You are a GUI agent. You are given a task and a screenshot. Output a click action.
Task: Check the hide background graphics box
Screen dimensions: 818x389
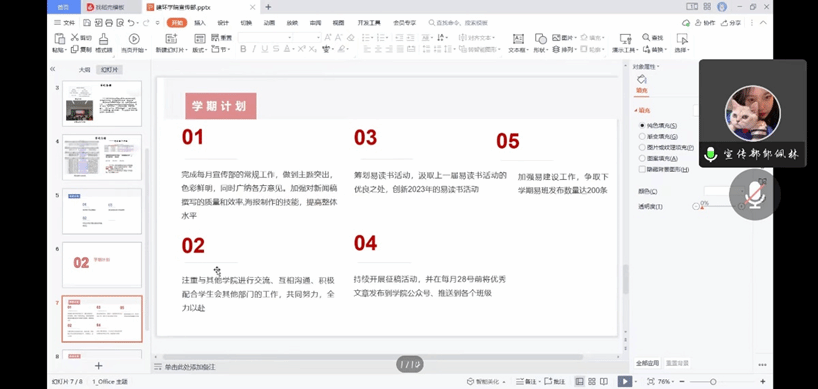642,169
